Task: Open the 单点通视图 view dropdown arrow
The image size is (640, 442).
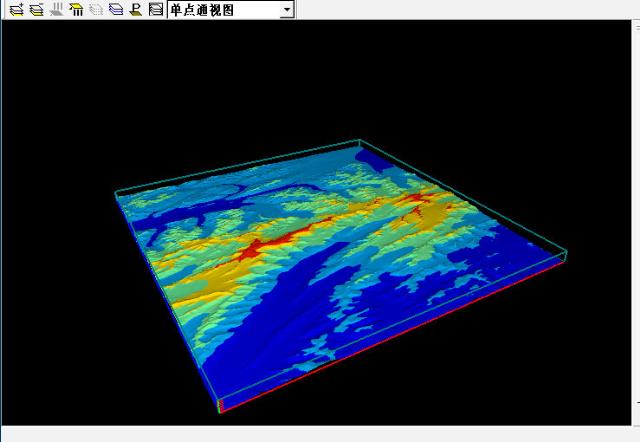Action: tap(287, 10)
